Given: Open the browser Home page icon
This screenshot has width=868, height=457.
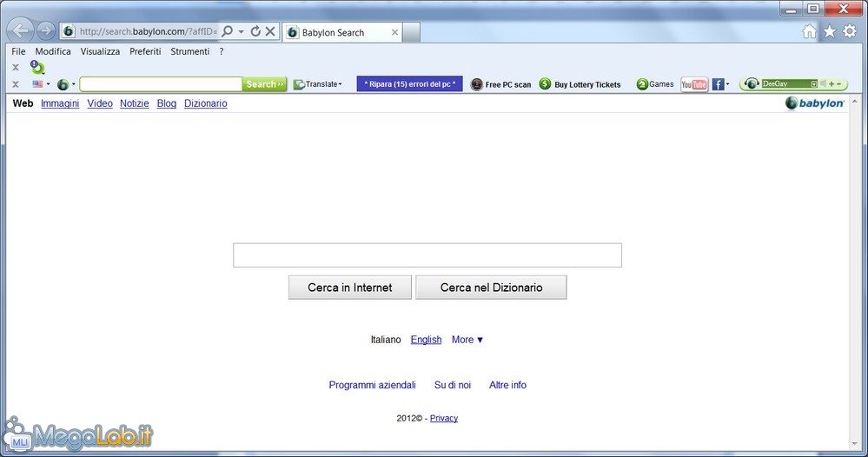Looking at the screenshot, I should tap(809, 31).
